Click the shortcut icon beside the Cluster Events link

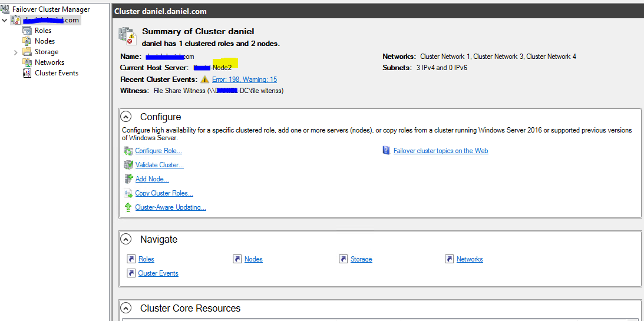click(131, 273)
